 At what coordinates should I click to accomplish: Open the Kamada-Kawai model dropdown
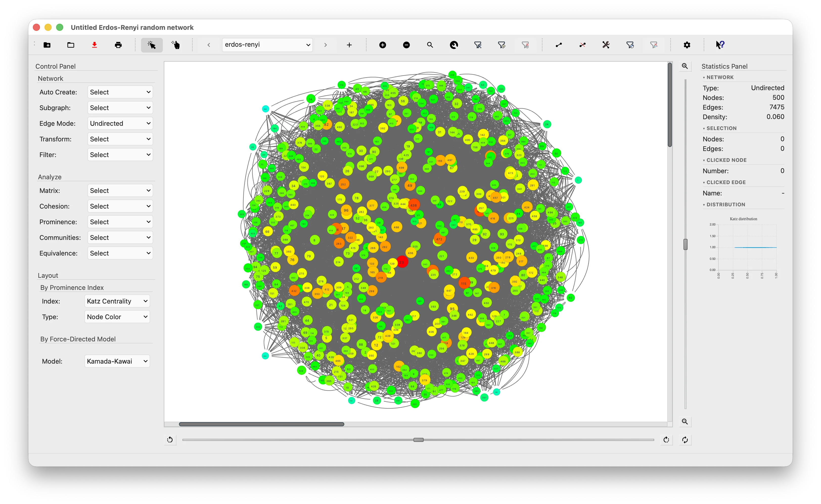tap(117, 361)
